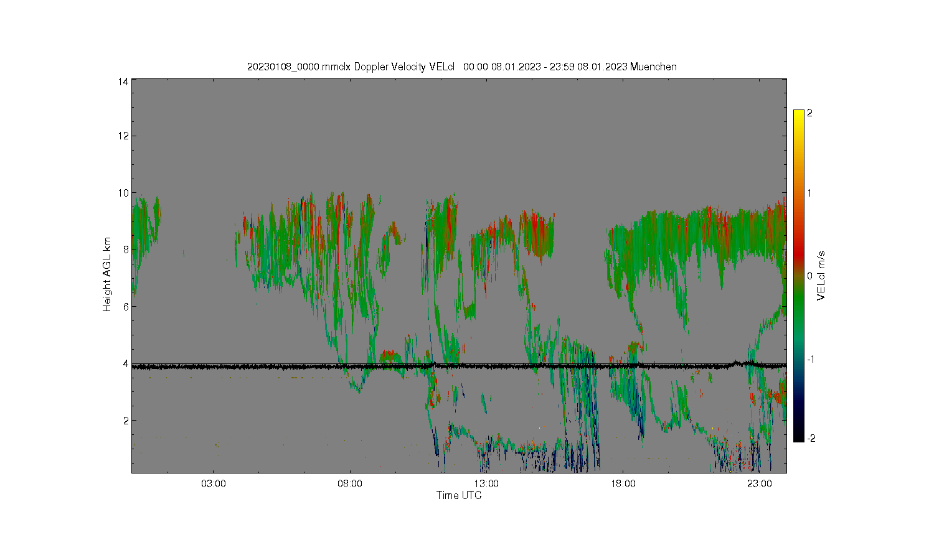The width and height of the screenshot is (934, 560).
Task: Click the plot title text at top
Action: point(461,67)
